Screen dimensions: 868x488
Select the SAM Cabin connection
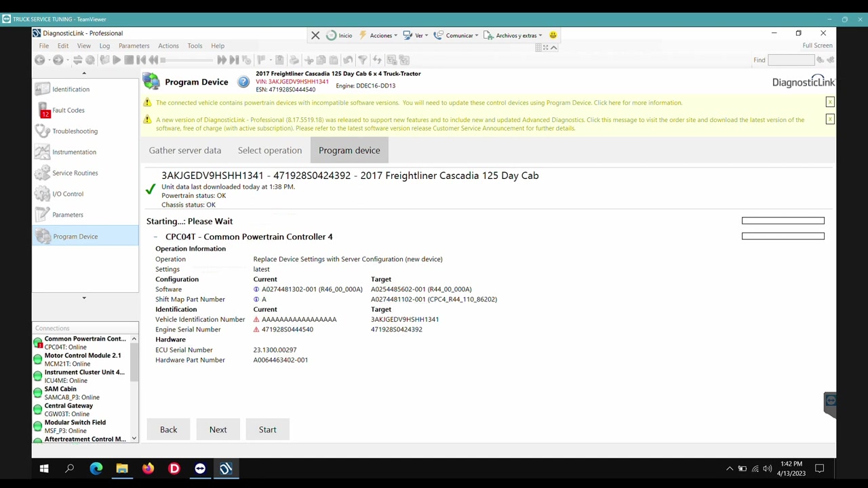72,393
